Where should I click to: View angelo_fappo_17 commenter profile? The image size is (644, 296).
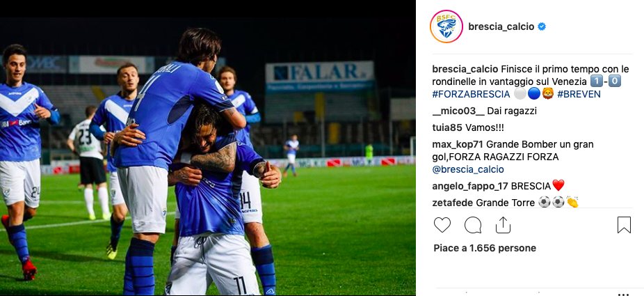[x=470, y=186]
